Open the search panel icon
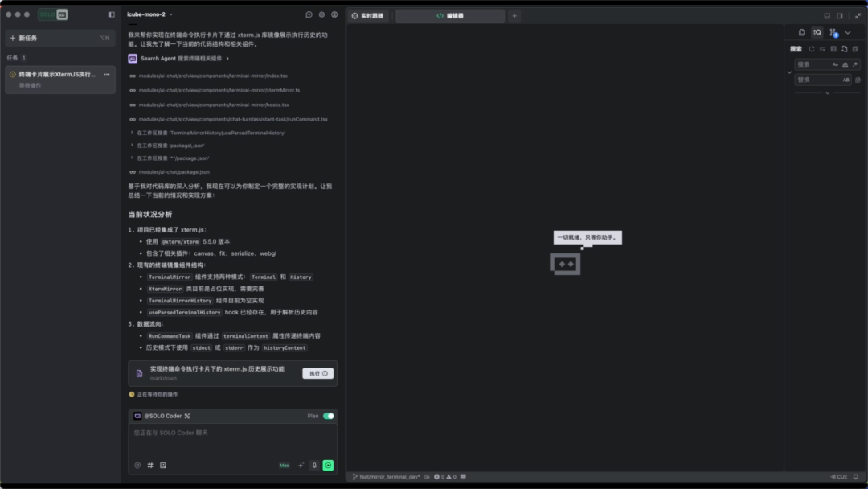This screenshot has height=489, width=868. [x=817, y=33]
